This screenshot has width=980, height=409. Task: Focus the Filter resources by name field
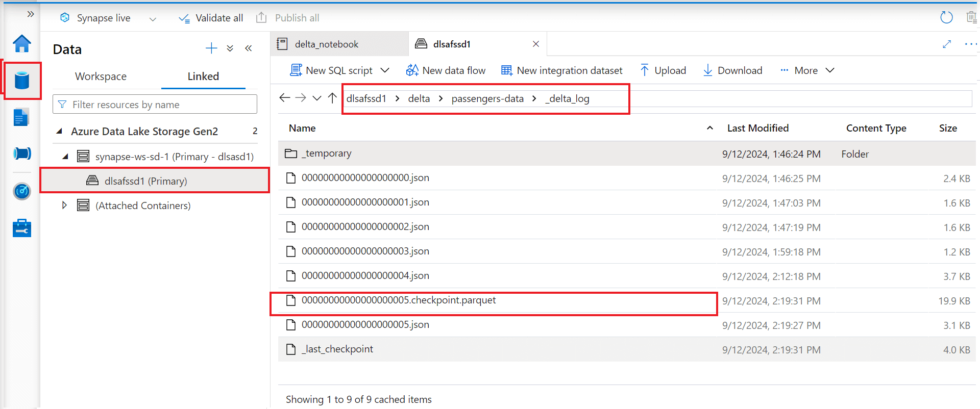[x=155, y=105]
